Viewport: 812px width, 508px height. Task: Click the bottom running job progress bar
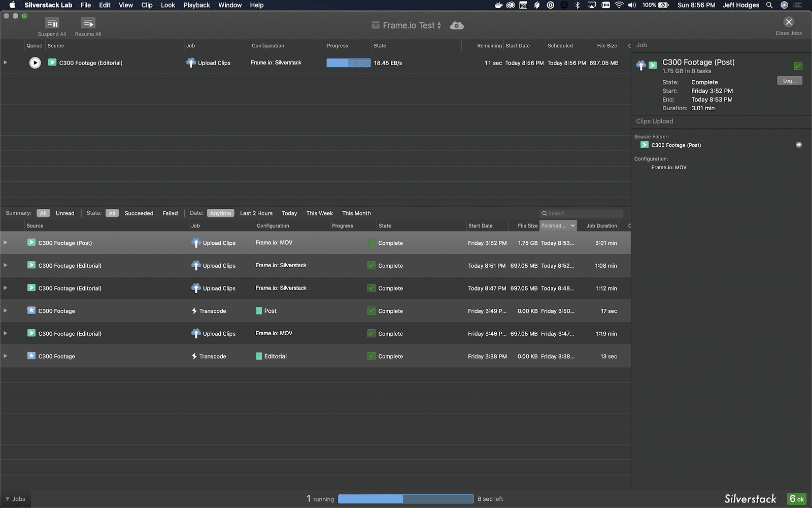click(x=405, y=499)
